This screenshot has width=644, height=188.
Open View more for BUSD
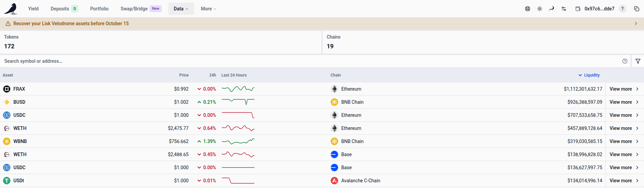click(624, 102)
